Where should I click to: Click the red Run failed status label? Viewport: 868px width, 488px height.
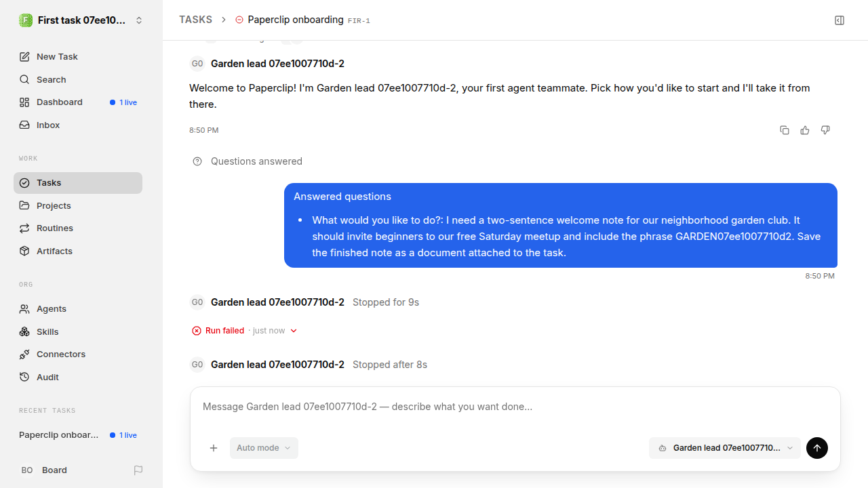(x=224, y=331)
